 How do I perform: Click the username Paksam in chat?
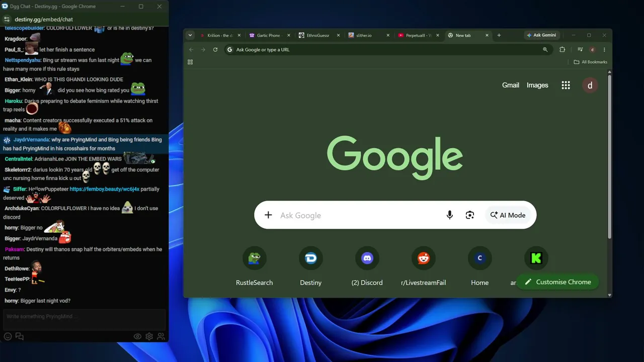coord(14,249)
